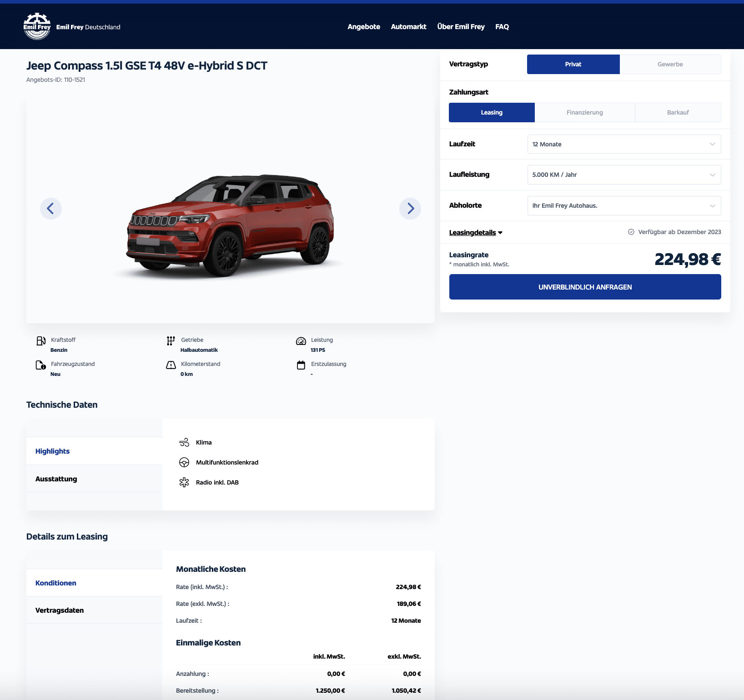Open the Laufleistung 5.000 KM dropdown
This screenshot has width=744, height=700.
tap(624, 175)
